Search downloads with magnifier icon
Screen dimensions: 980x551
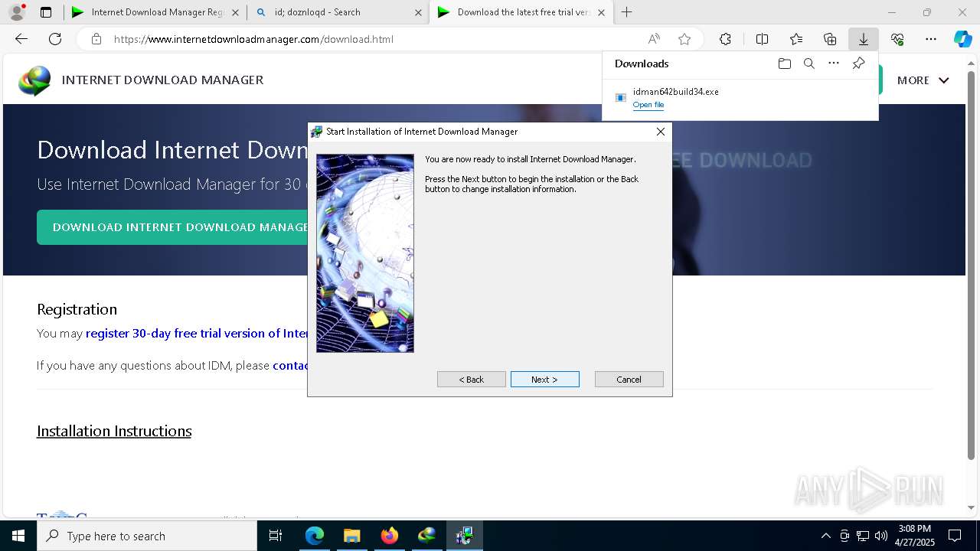808,64
